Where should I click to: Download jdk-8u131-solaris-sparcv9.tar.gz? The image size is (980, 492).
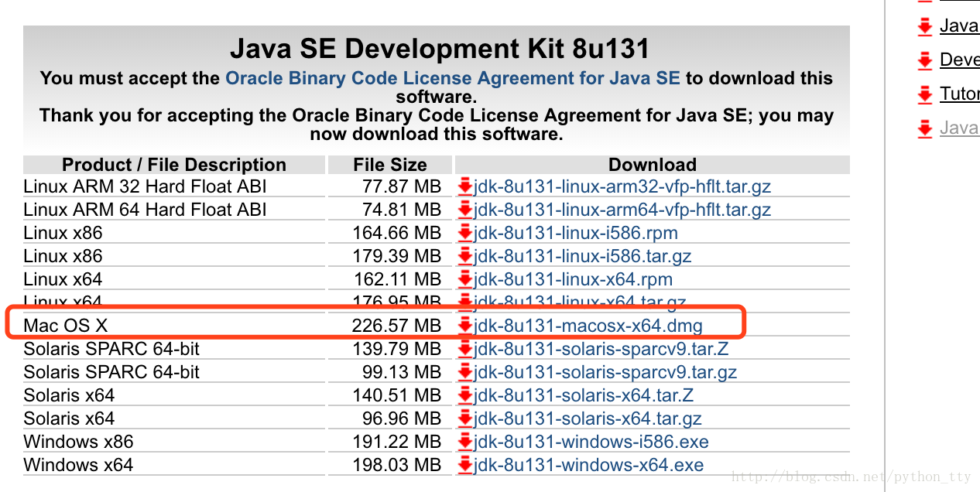pos(605,372)
